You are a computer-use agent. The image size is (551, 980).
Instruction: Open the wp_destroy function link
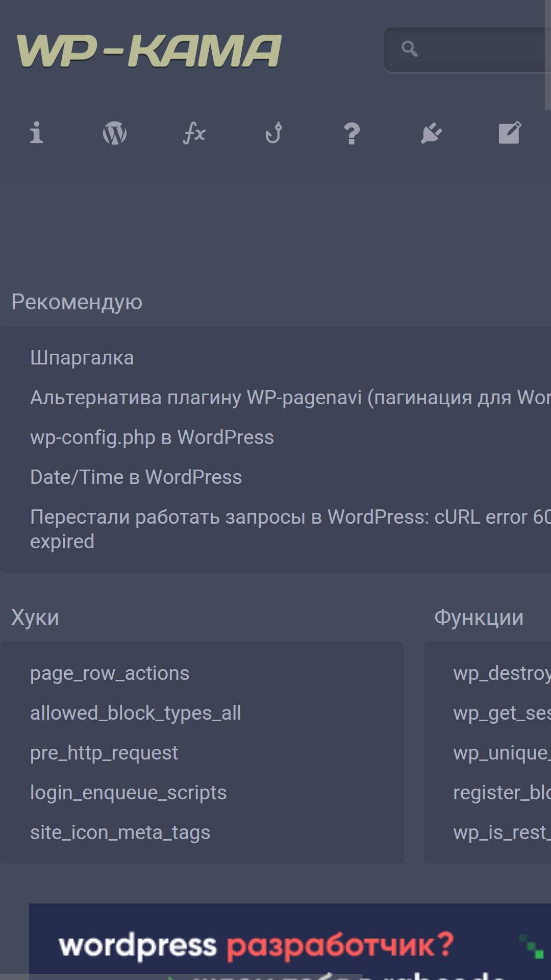pyautogui.click(x=502, y=673)
